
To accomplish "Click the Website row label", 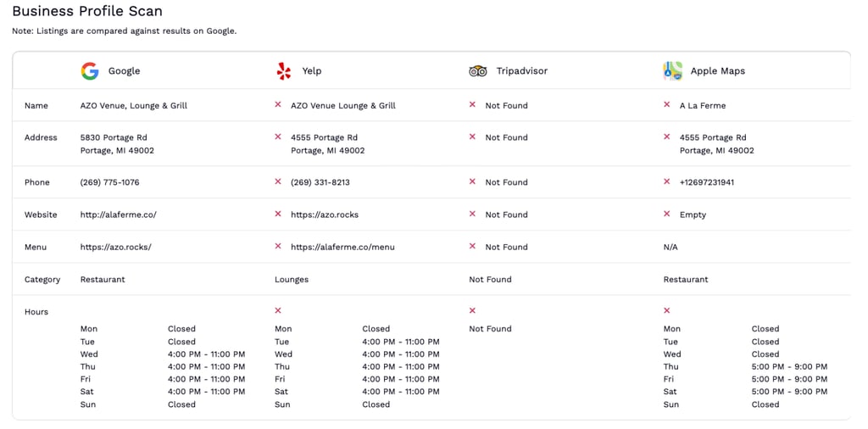I will tap(41, 214).
